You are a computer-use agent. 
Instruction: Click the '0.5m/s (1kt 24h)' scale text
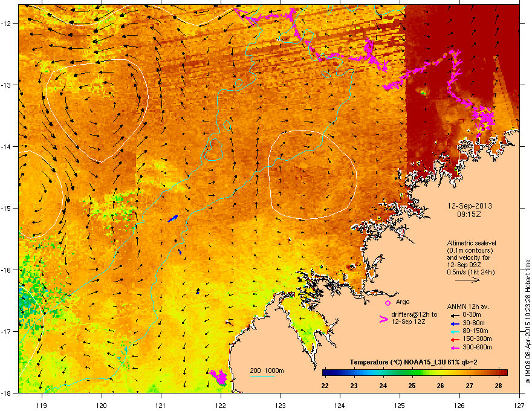(x=471, y=273)
